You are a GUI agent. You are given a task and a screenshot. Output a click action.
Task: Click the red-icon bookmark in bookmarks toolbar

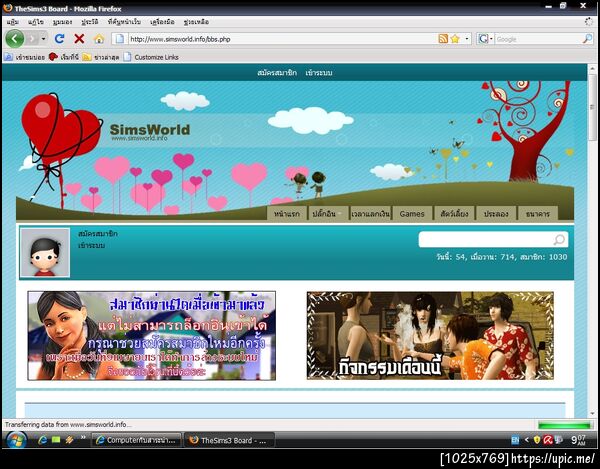[x=64, y=57]
